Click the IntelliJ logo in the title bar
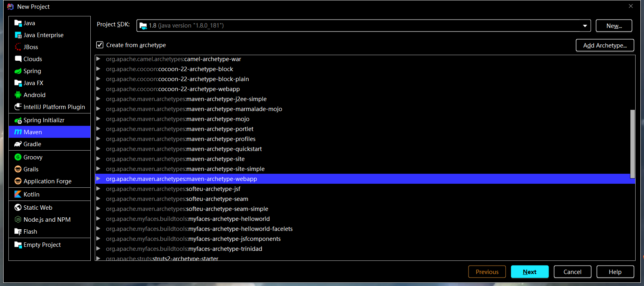Screen dimensions: 644x286 click(10, 7)
